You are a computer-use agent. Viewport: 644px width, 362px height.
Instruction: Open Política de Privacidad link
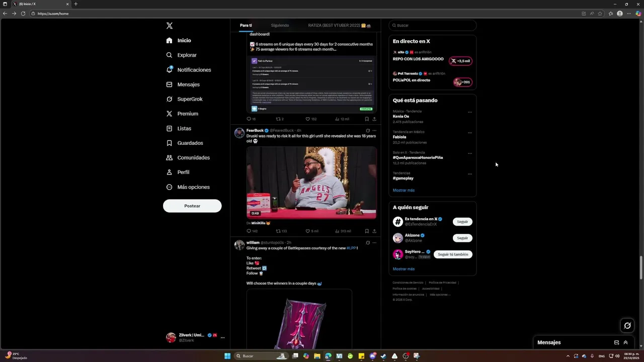443,283
